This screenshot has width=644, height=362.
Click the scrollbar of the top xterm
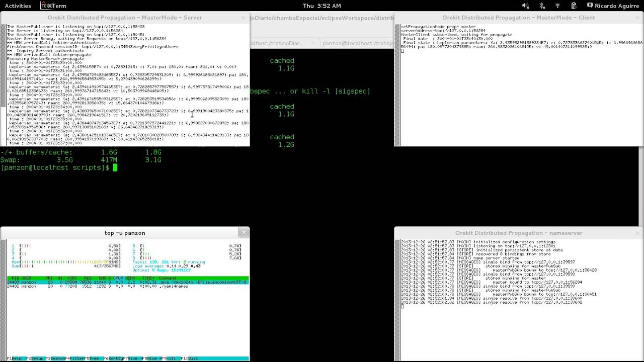coord(4,300)
